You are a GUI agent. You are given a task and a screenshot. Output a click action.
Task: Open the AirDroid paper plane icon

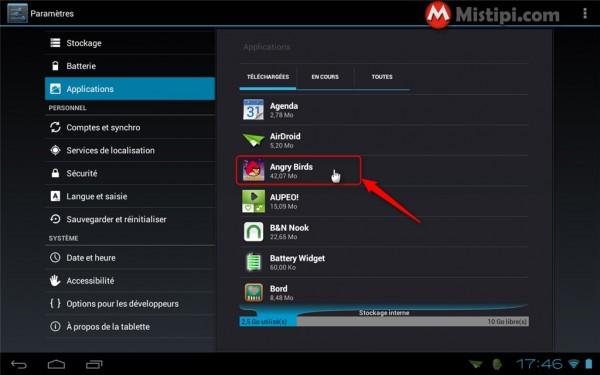(253, 140)
